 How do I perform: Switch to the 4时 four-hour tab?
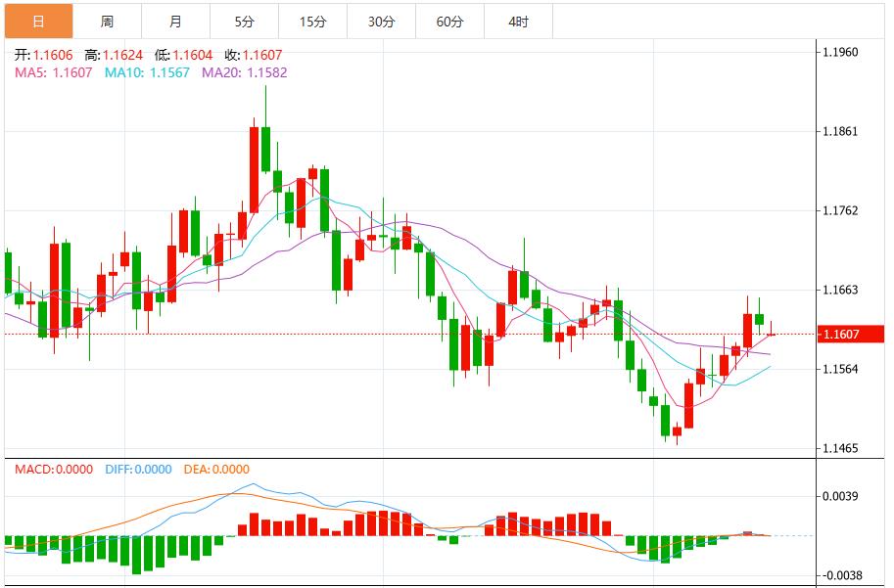point(518,22)
